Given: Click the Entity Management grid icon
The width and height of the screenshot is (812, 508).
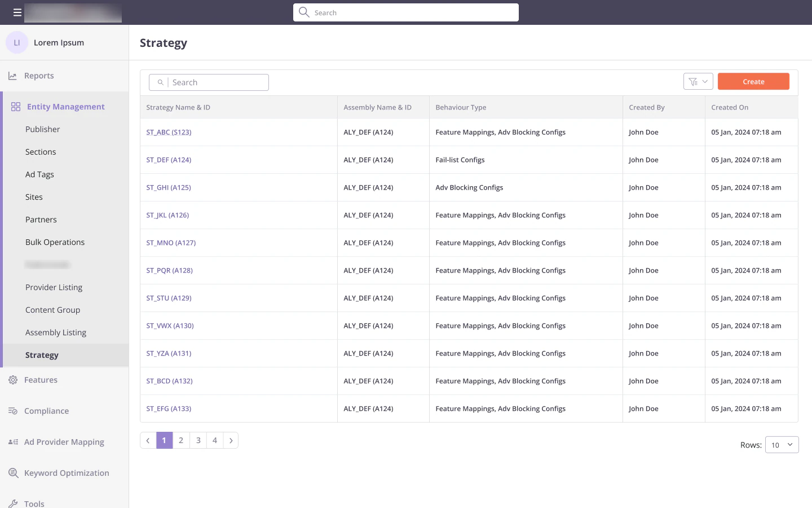Looking at the screenshot, I should [x=16, y=107].
